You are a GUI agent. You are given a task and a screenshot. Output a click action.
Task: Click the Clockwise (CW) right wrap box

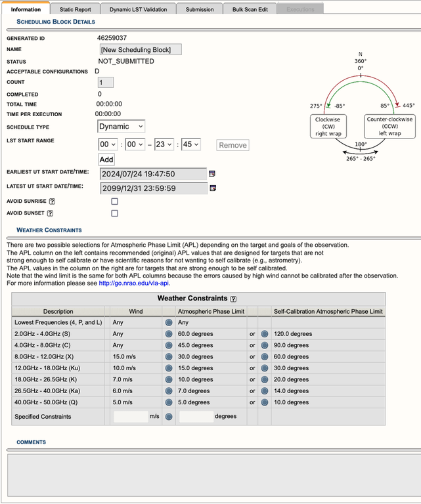tap(328, 126)
